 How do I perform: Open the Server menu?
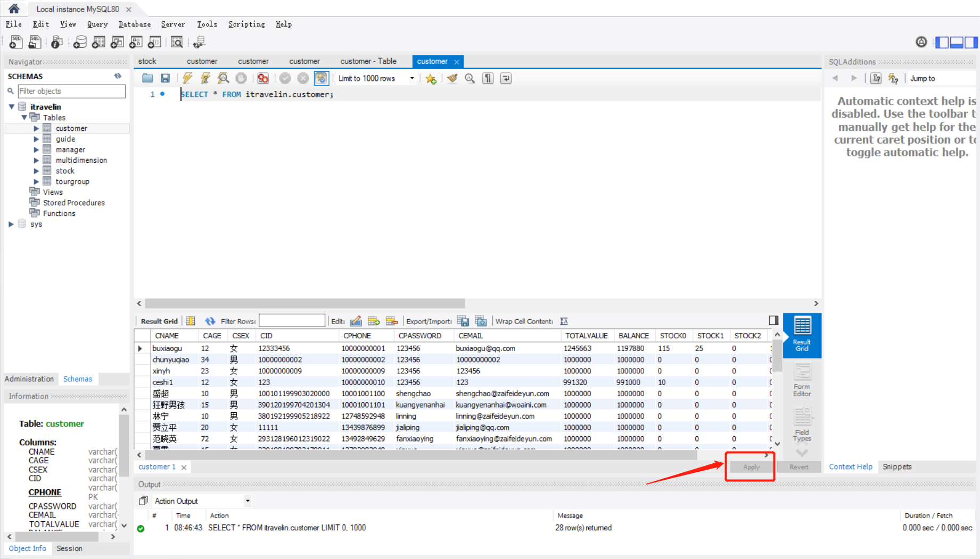pyautogui.click(x=173, y=24)
